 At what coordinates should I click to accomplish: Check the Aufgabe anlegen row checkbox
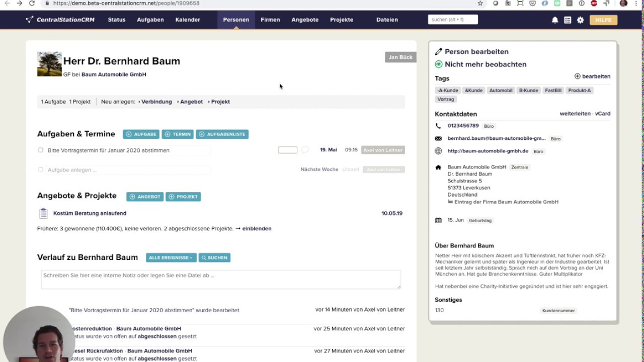41,169
